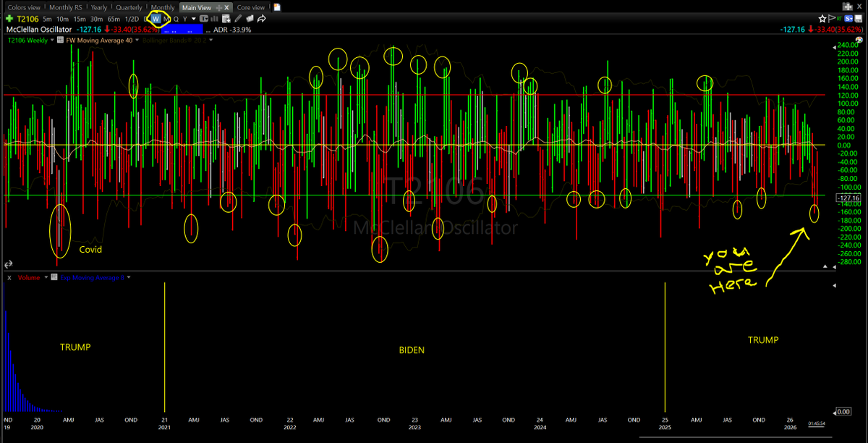
Task: Open Bollinger Bands 20 2 dropdown arrow
Action: tap(211, 40)
